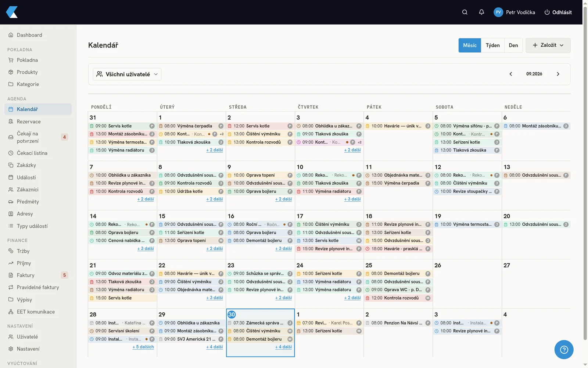Go to the previous month arrow
Image resolution: width=588 pixels, height=368 pixels.
pos(510,74)
